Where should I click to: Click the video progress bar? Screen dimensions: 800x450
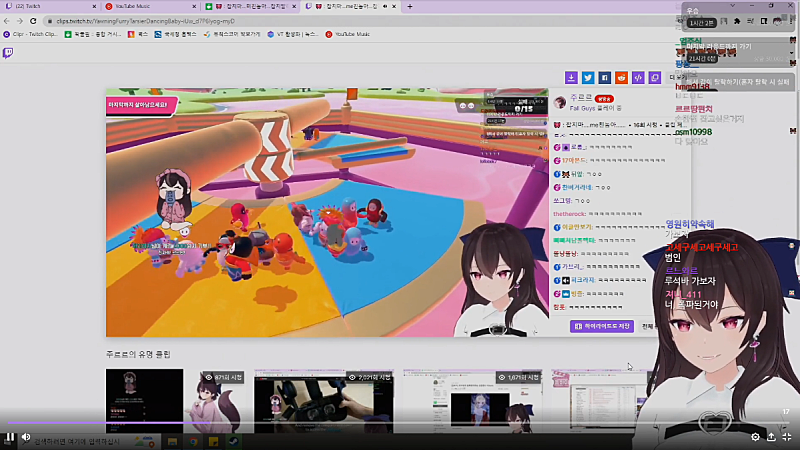click(400, 423)
